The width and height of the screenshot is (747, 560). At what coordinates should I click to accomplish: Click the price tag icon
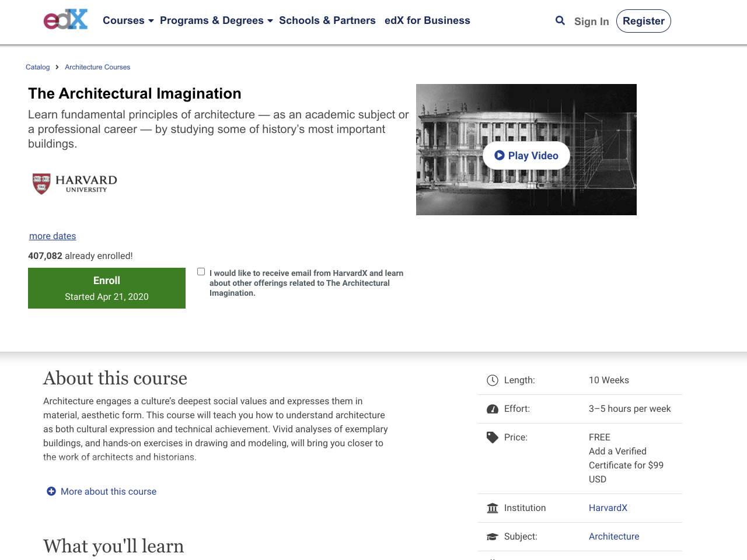click(x=493, y=437)
